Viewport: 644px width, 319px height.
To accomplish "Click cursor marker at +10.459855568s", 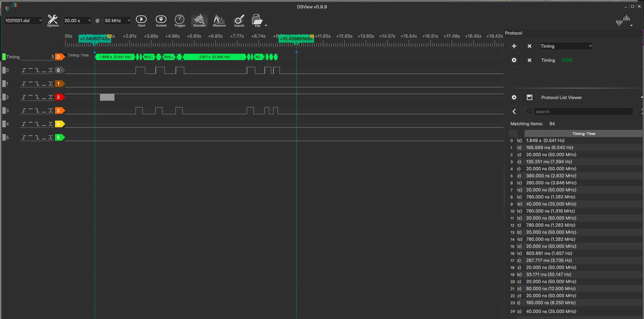I will pyautogui.click(x=296, y=39).
